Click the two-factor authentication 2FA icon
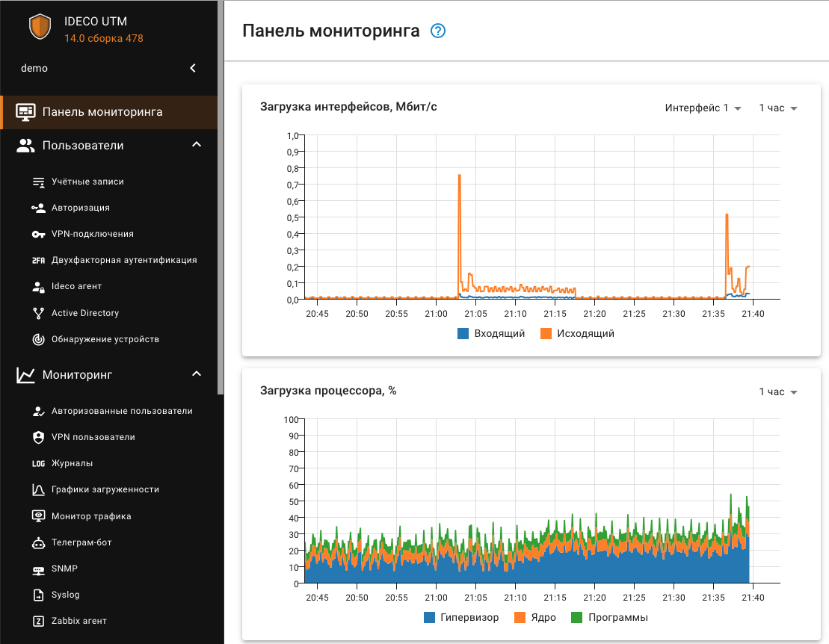 39,261
